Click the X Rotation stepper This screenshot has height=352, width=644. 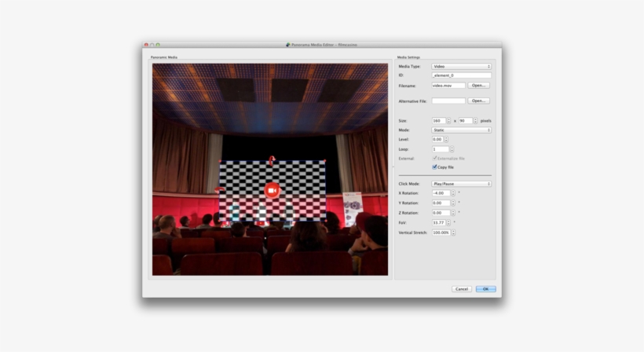[x=453, y=193]
